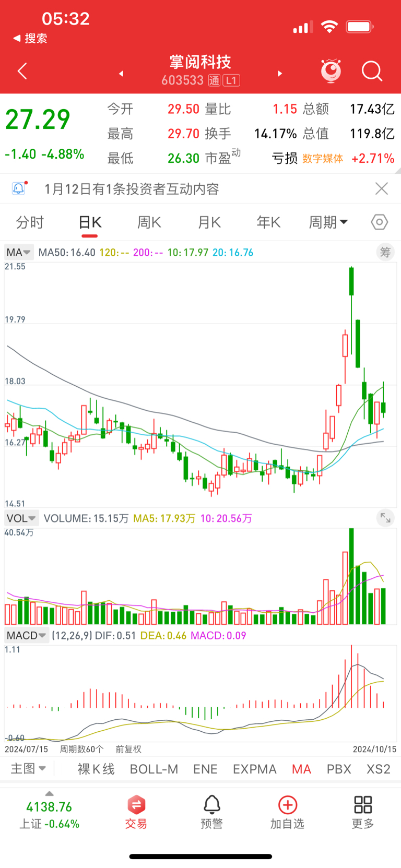Tap the back arrow in header

click(x=22, y=72)
